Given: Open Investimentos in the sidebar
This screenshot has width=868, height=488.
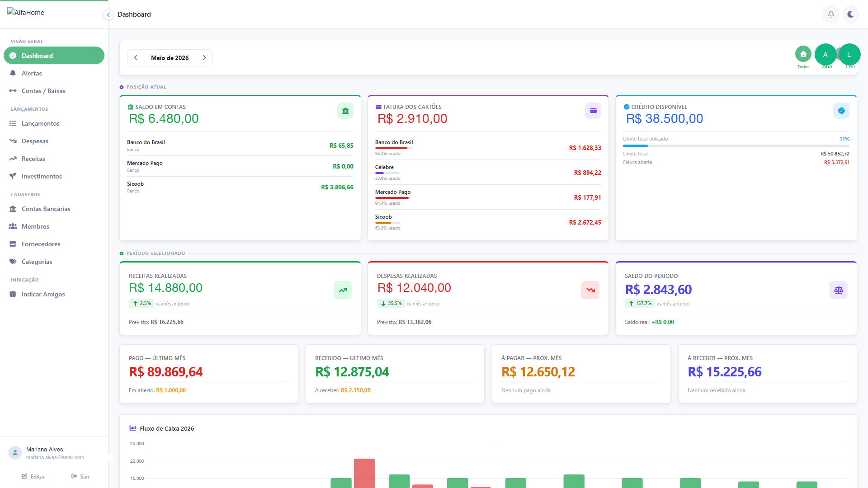Looking at the screenshot, I should [54, 176].
